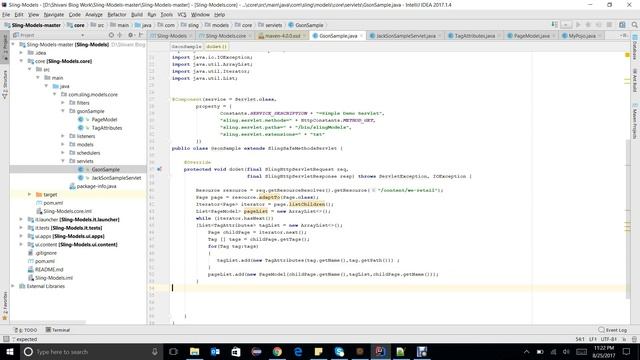Open run configuration dropdown
640x360 pixels.
point(566,25)
